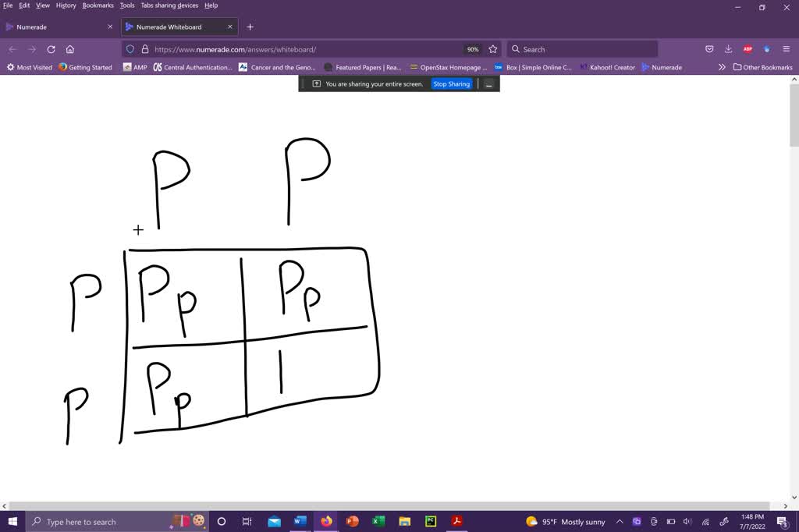Screen dimensions: 799x532
Task: Expand the hidden system tray icons
Action: (620, 522)
